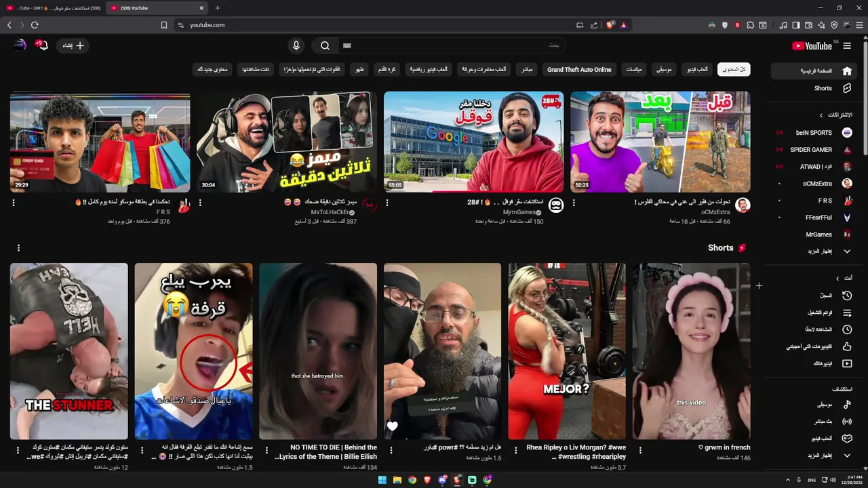868x488 pixels.
Task: Open File Explorer from taskbar
Action: (397, 480)
